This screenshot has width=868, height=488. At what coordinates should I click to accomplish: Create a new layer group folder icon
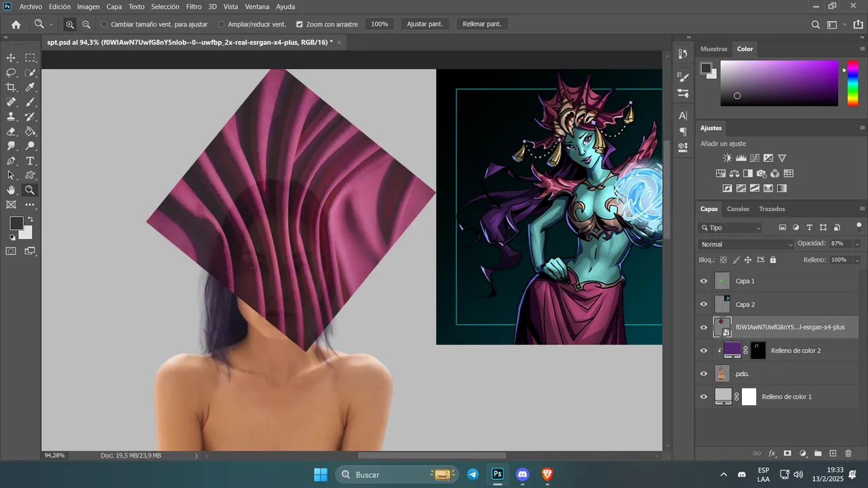(x=818, y=453)
